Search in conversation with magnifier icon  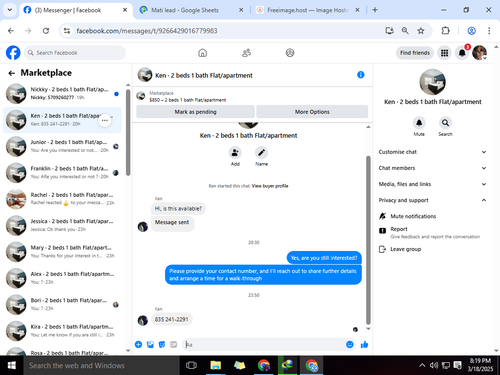pos(445,123)
